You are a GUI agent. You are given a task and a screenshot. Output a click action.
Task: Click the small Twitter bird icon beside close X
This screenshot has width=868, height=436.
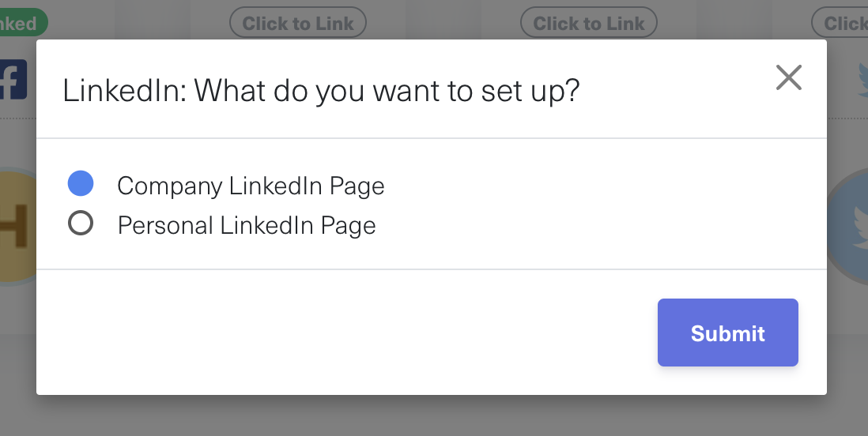(x=862, y=79)
